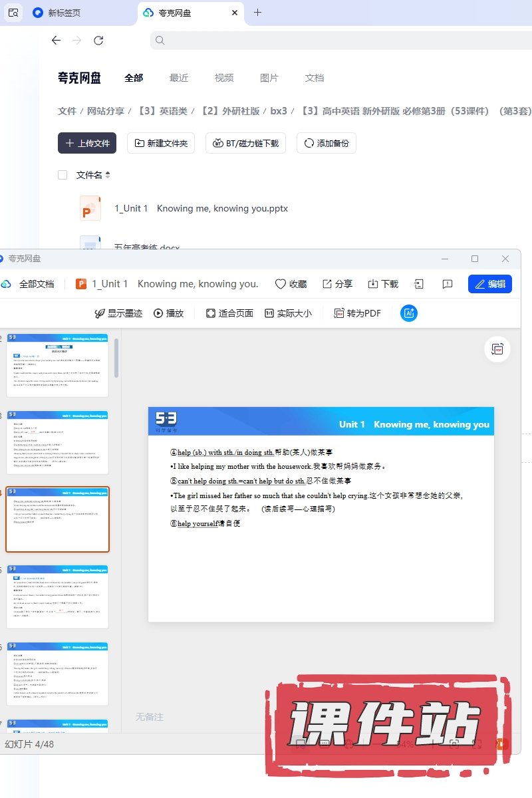Click the blue 编辑 button
This screenshot has width=532, height=798.
click(x=489, y=284)
